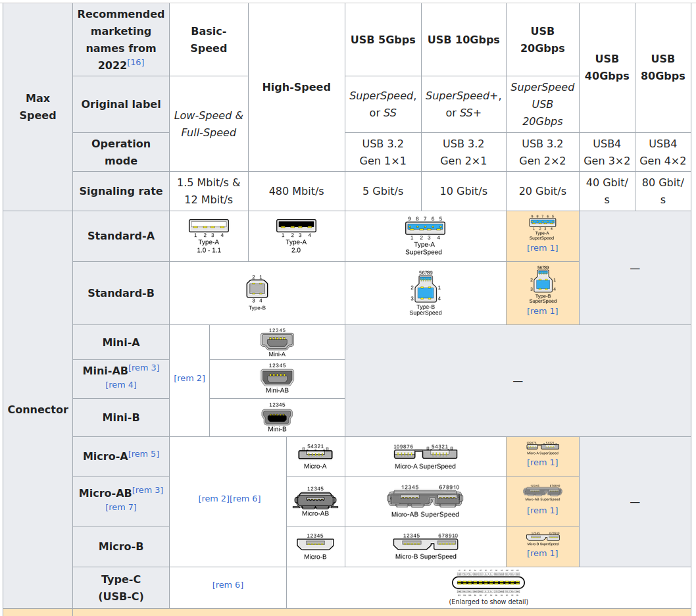Open [rem 2] link in Micro connector rows
This screenshot has width=696, height=616.
(x=214, y=499)
